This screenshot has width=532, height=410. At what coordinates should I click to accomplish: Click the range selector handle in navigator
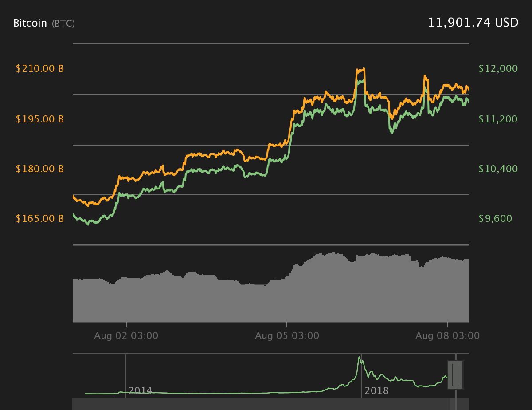[455, 375]
